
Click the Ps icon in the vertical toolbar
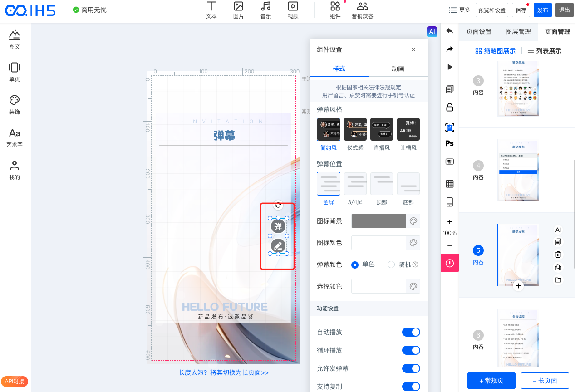pyautogui.click(x=450, y=143)
